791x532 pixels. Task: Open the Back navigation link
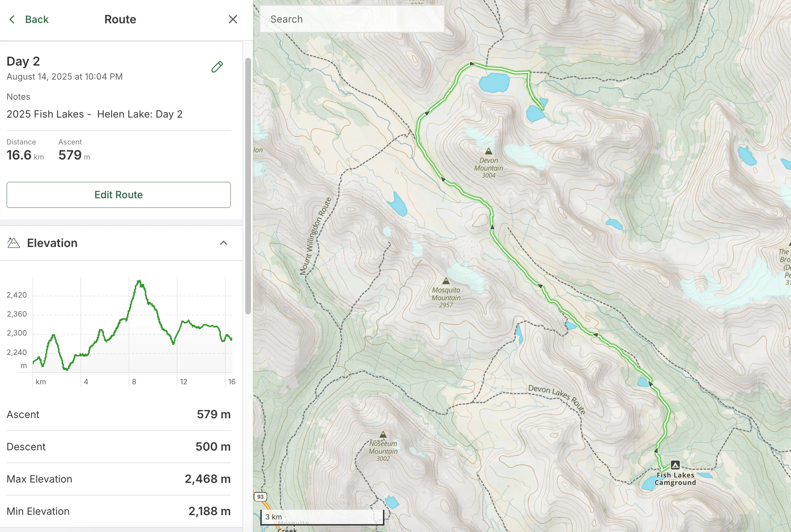(36, 19)
